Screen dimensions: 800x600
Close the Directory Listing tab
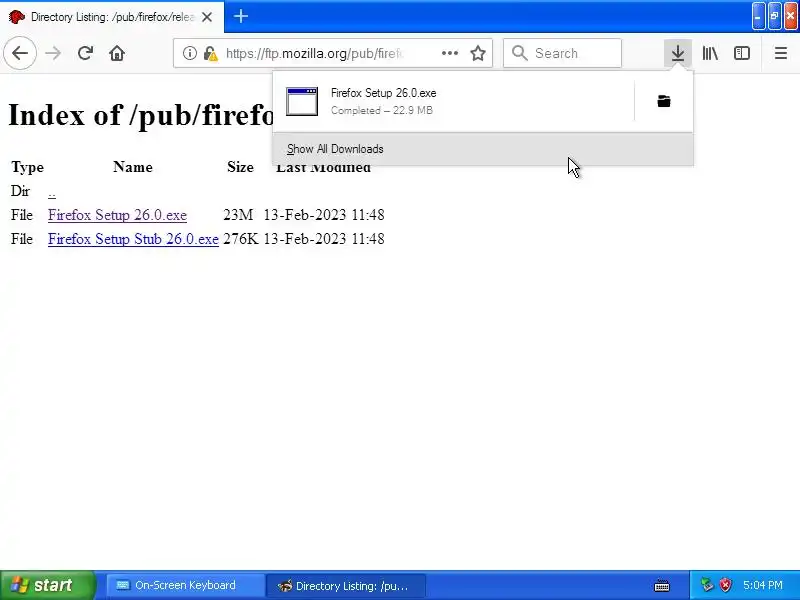pos(207,17)
